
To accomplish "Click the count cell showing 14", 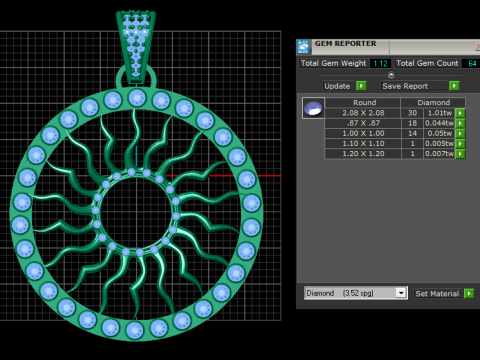I will point(412,134).
